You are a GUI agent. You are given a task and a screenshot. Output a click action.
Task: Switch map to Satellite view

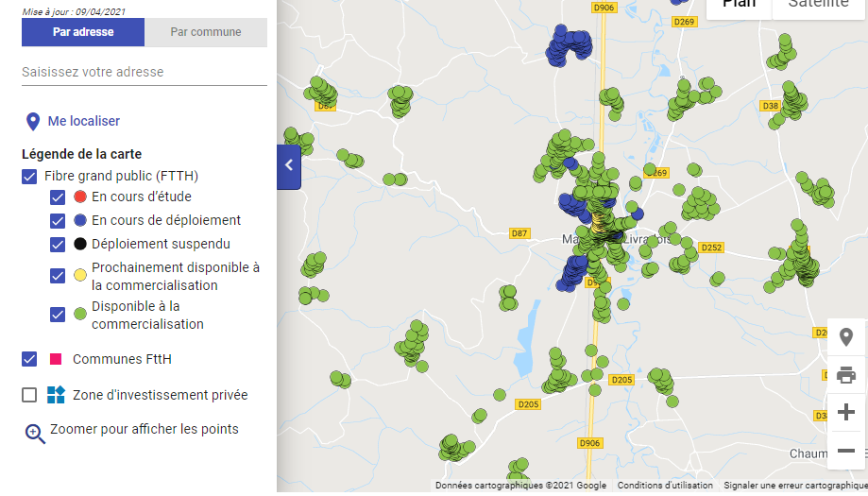point(818,5)
